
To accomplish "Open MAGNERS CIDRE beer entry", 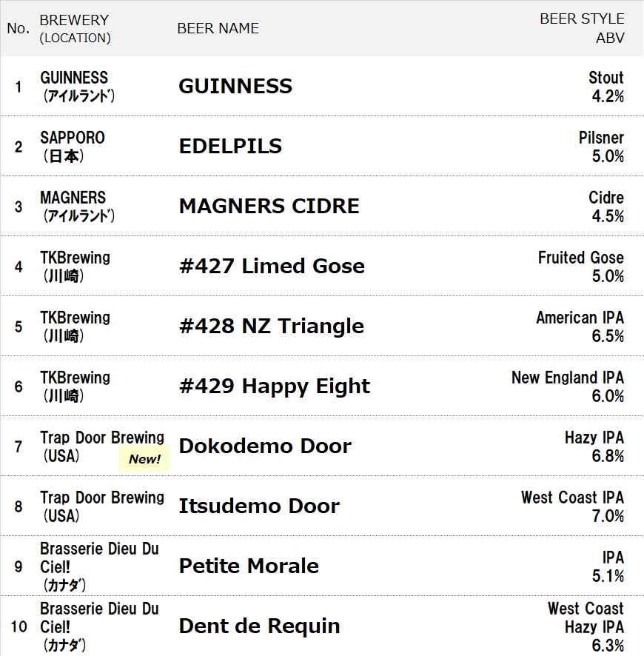I will 269,207.
